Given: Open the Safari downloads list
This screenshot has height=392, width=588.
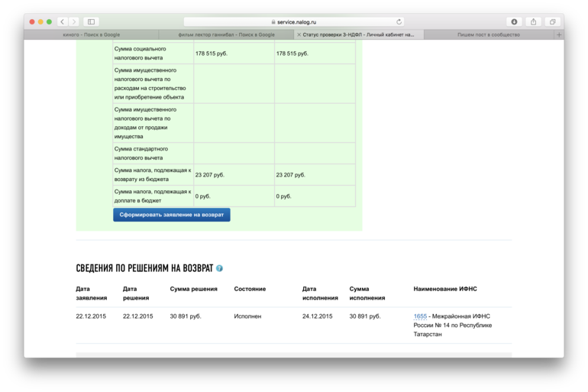Looking at the screenshot, I should coord(514,22).
